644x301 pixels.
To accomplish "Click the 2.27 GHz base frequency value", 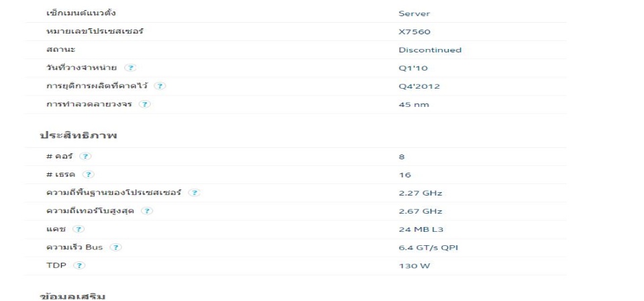I will click(420, 193).
